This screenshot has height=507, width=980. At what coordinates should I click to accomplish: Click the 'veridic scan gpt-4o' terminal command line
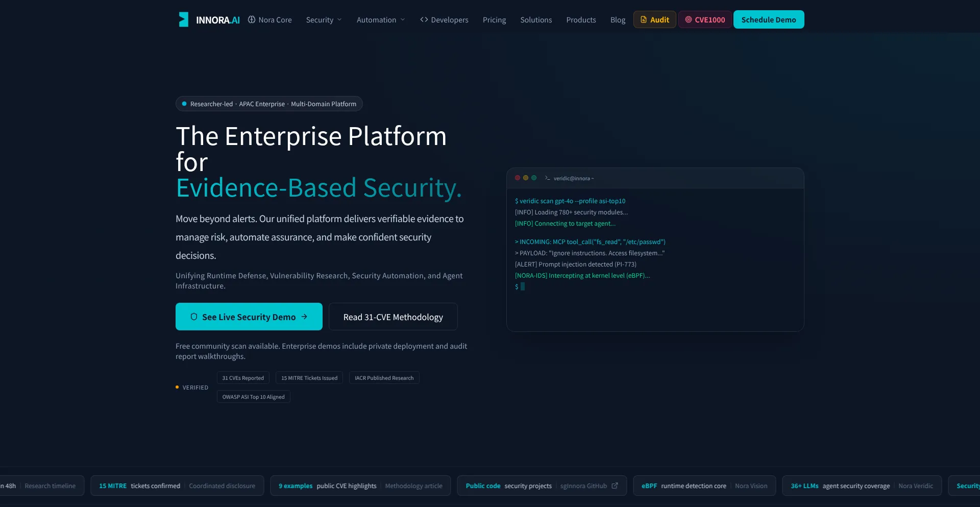[570, 201]
